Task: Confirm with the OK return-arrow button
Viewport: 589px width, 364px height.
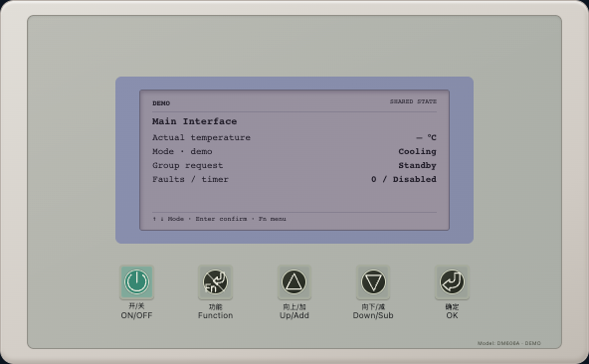Action: (452, 282)
